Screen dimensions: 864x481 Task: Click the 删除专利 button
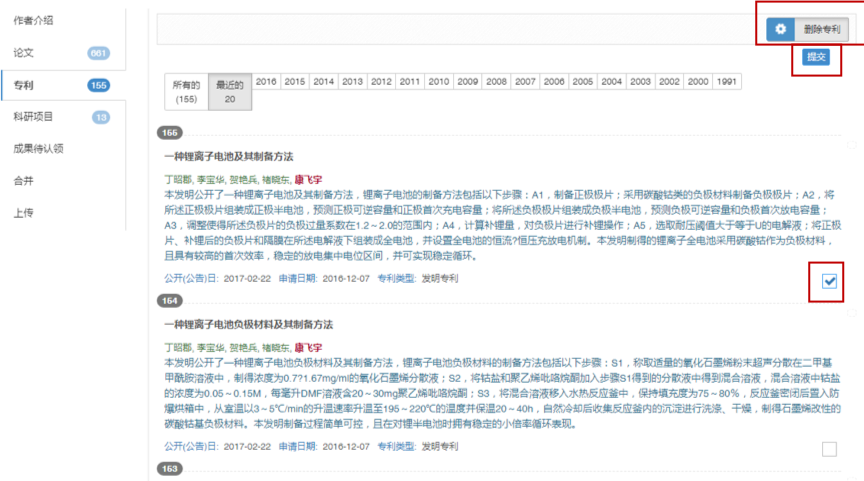coord(821,30)
